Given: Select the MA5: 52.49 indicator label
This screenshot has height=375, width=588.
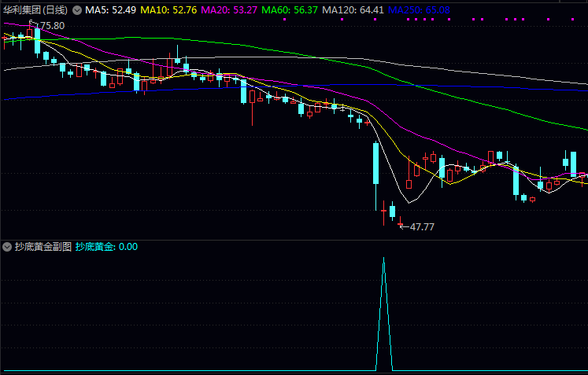Looking at the screenshot, I should tap(109, 10).
